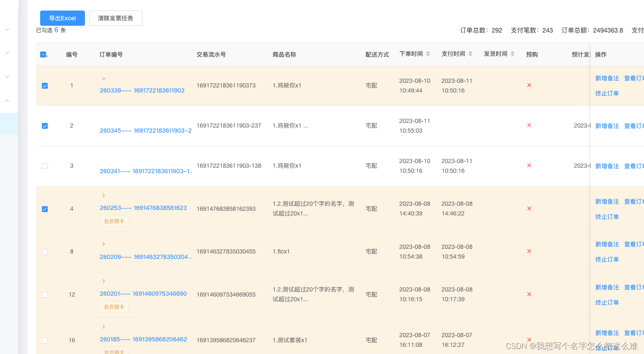Expand details for order 260209
The height and width of the screenshot is (354, 644).
pyautogui.click(x=104, y=244)
